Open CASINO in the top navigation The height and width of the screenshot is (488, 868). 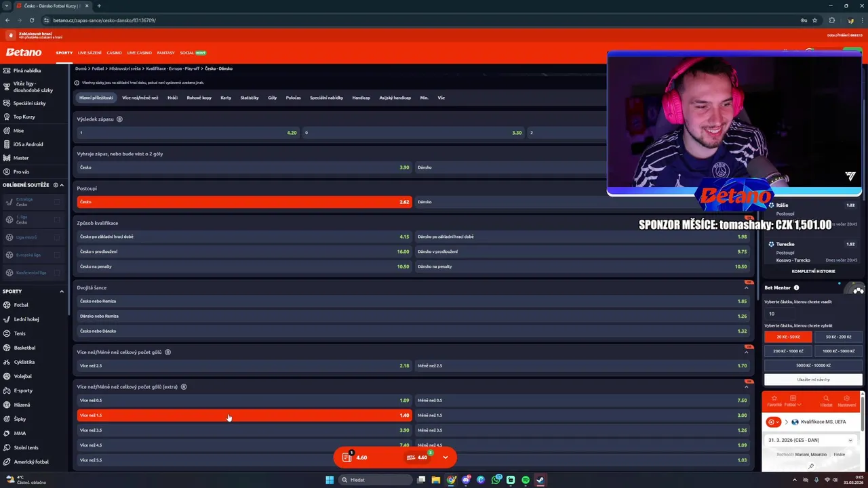click(114, 53)
